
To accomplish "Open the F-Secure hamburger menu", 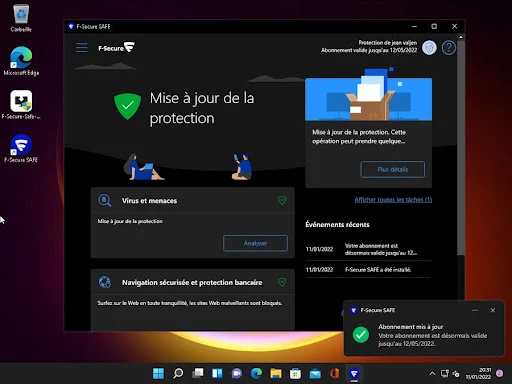I will [x=82, y=48].
